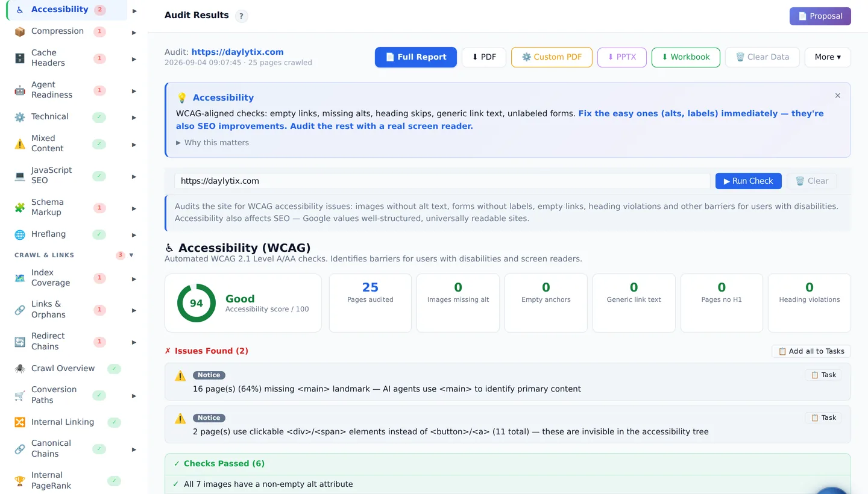The width and height of the screenshot is (868, 494).
Task: Click the Heading violations stat card
Action: 810,303
